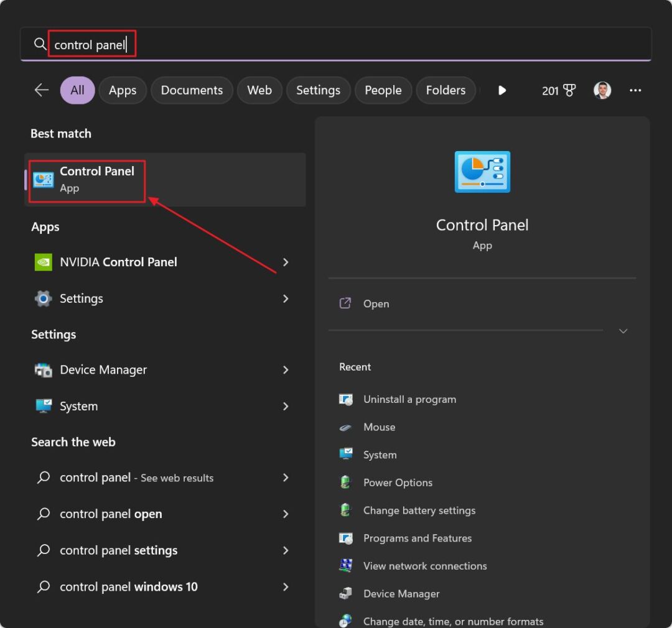Image resolution: width=672 pixels, height=628 pixels.
Task: Open recent item Power Options
Action: (398, 483)
